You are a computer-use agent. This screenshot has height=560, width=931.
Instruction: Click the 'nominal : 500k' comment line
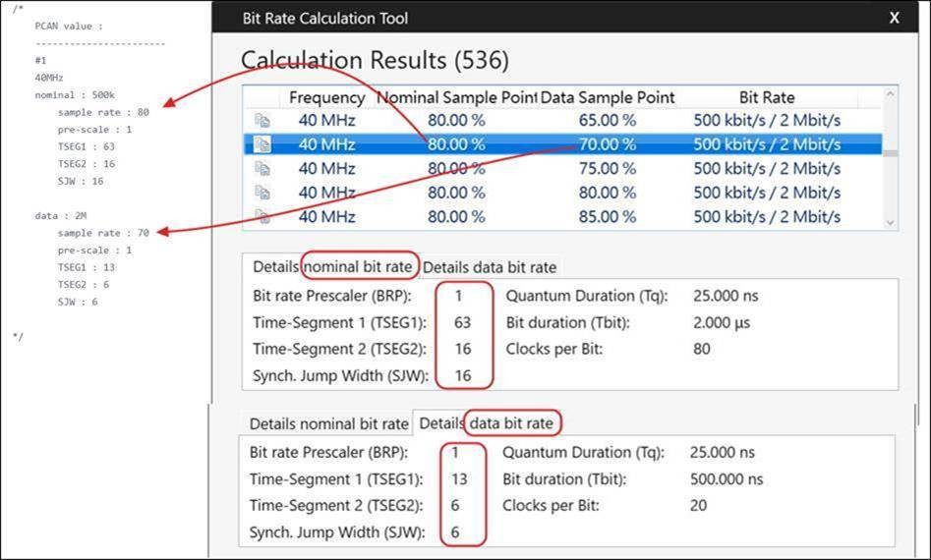(x=75, y=95)
